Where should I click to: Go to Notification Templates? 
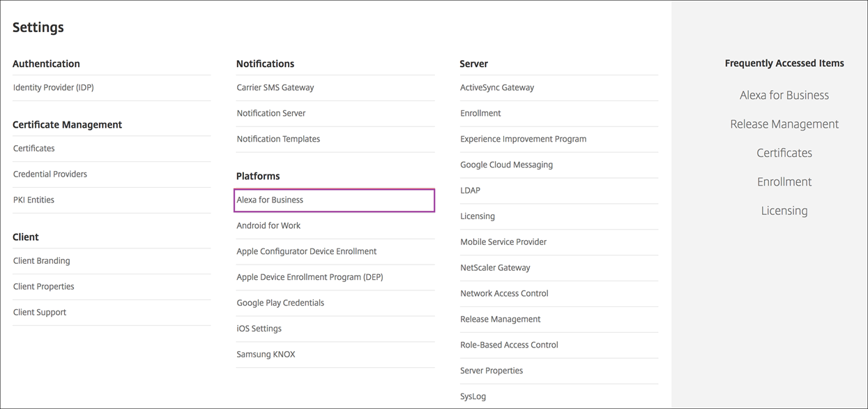click(x=278, y=139)
